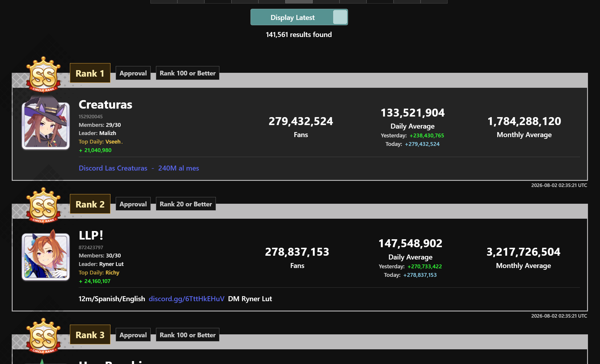The image size is (600, 364).
Task: Select the Rank 3 label
Action: click(x=90, y=335)
